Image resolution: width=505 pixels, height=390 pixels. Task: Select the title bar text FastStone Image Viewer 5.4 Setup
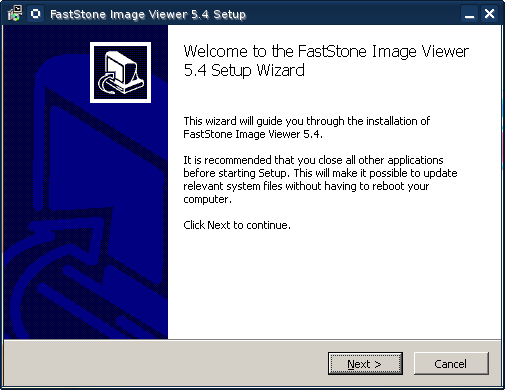[148, 14]
